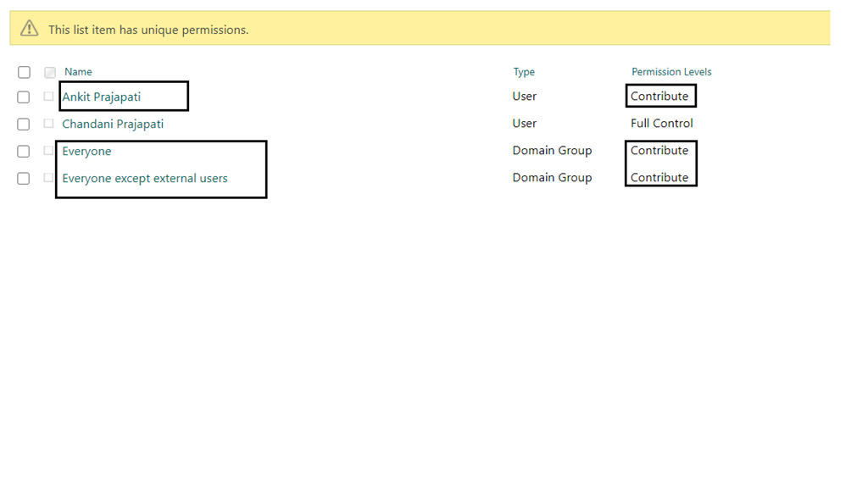Viewport: 868px width, 488px height.
Task: Click the unique permissions notification banner text
Action: pos(148,30)
